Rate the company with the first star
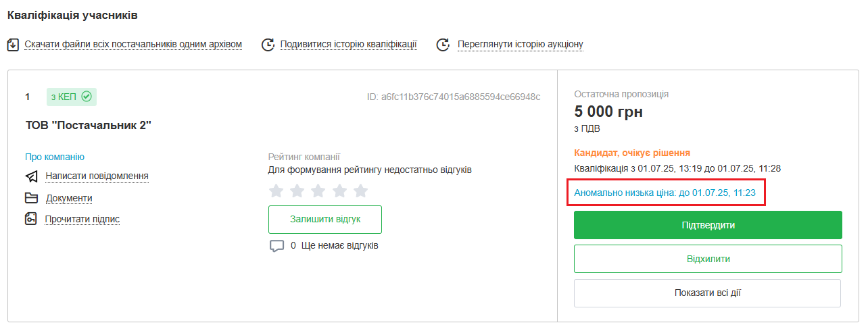Screen dimensions: 868x325 point(276,191)
